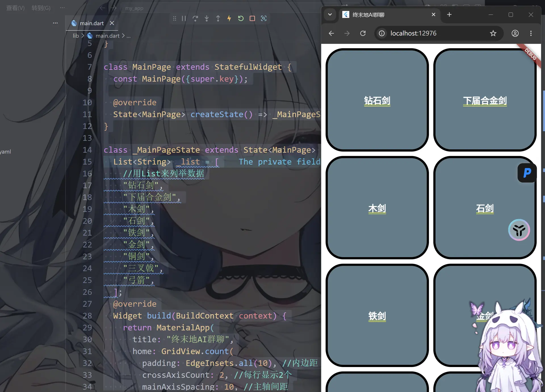Trigger Flutter Hot Reload lightning icon

coord(229,18)
